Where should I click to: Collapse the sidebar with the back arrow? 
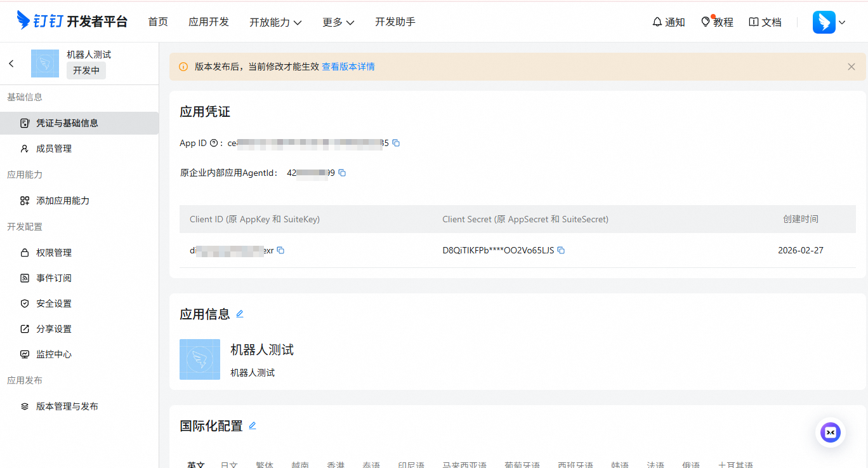(11, 63)
